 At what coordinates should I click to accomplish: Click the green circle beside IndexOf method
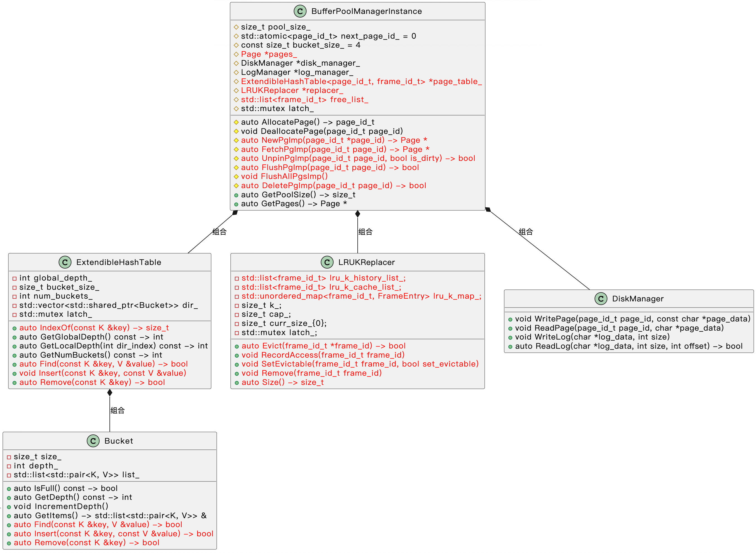coord(14,328)
